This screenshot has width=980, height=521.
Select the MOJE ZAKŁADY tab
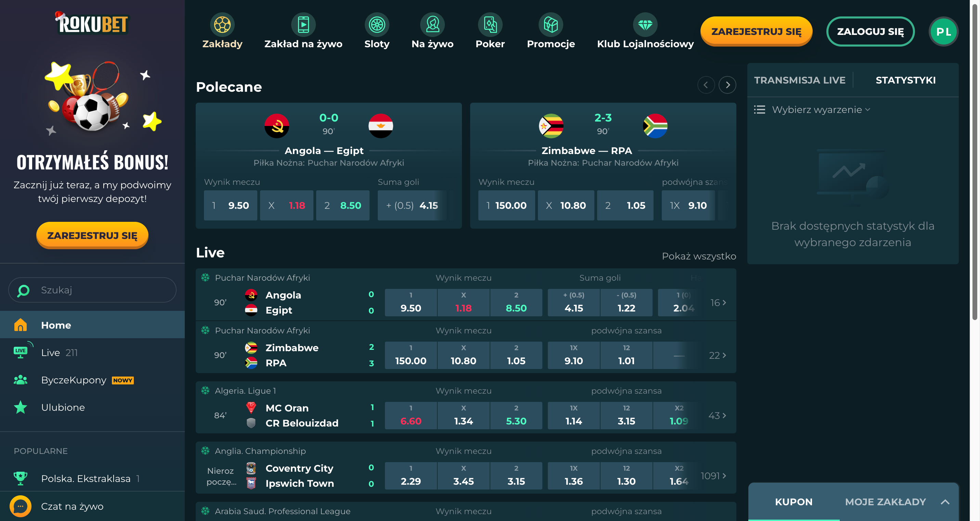click(885, 502)
